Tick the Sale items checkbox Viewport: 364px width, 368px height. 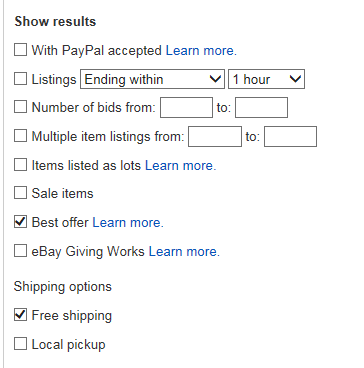pos(20,193)
